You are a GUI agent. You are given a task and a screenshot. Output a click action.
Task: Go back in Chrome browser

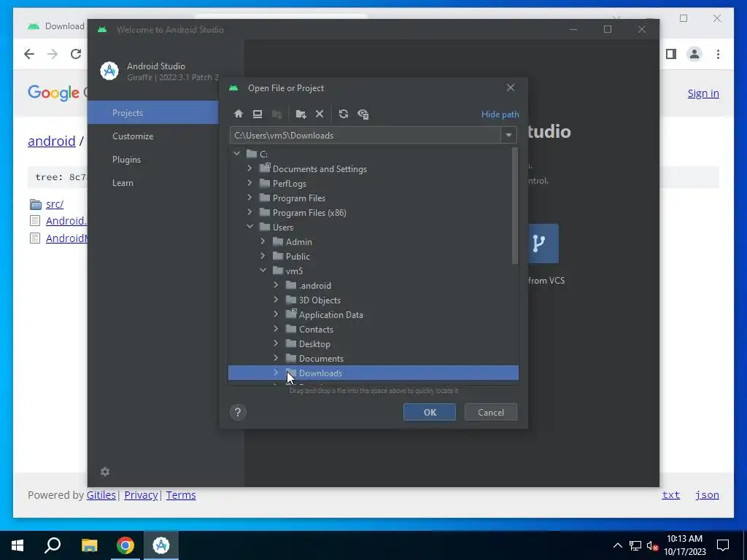pyautogui.click(x=29, y=54)
